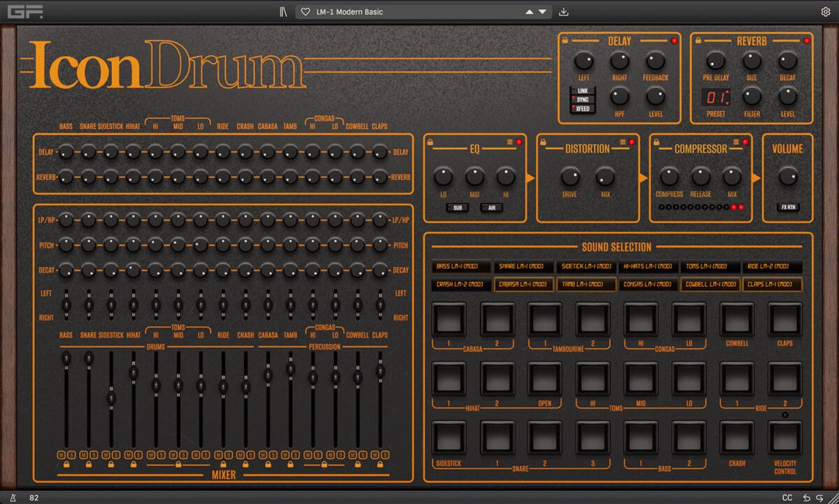Open the EQ section menu icon
The width and height of the screenshot is (839, 504).
[509, 141]
